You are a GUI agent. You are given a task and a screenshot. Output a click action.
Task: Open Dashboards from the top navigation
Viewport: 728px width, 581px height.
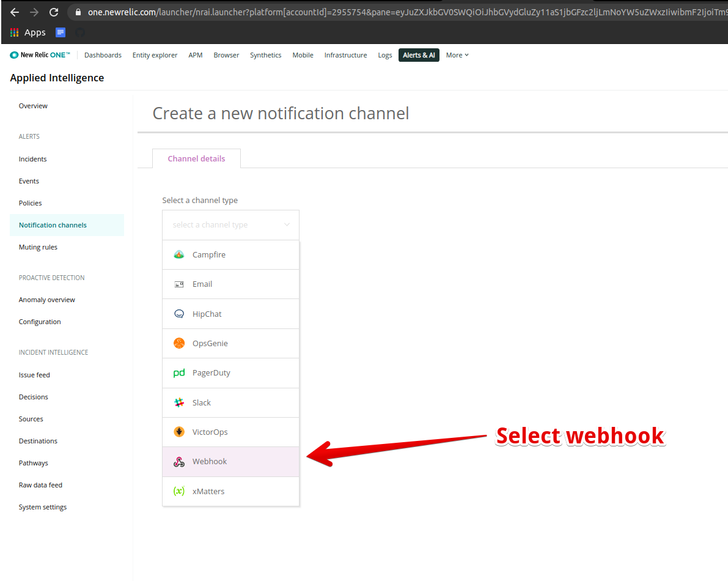[x=103, y=55]
